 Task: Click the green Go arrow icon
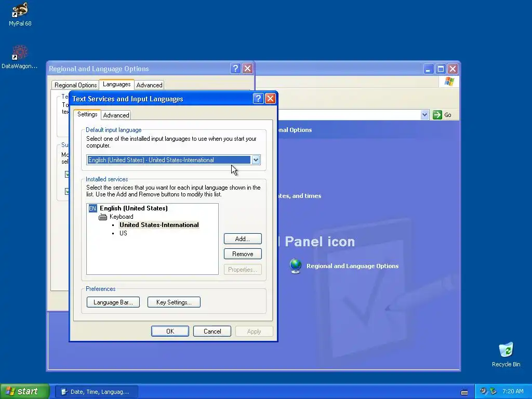(x=437, y=115)
